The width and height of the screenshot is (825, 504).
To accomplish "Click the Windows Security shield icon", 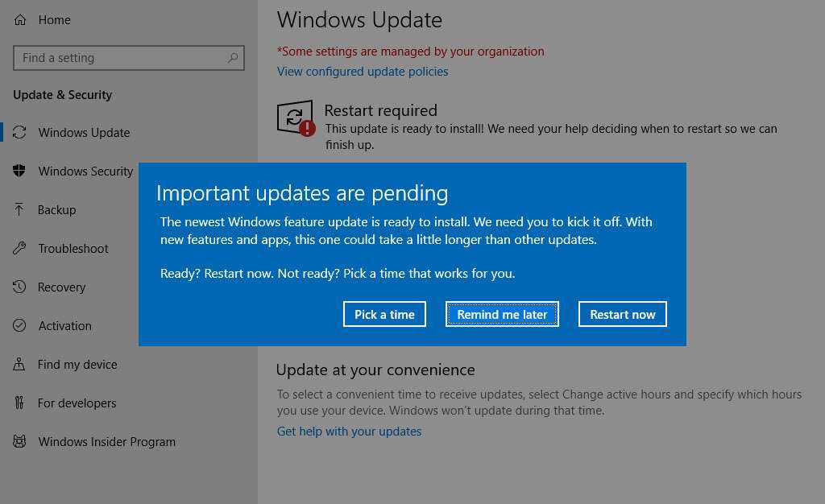I will pos(19,171).
